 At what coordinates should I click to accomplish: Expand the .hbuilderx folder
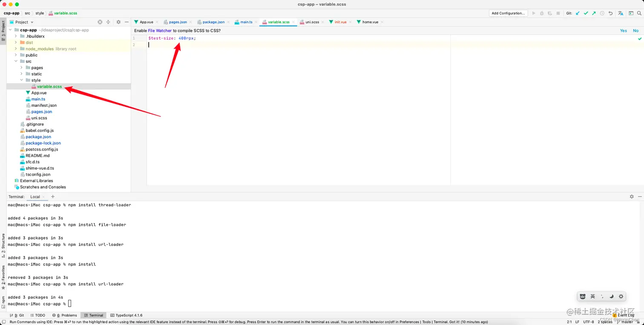(16, 36)
